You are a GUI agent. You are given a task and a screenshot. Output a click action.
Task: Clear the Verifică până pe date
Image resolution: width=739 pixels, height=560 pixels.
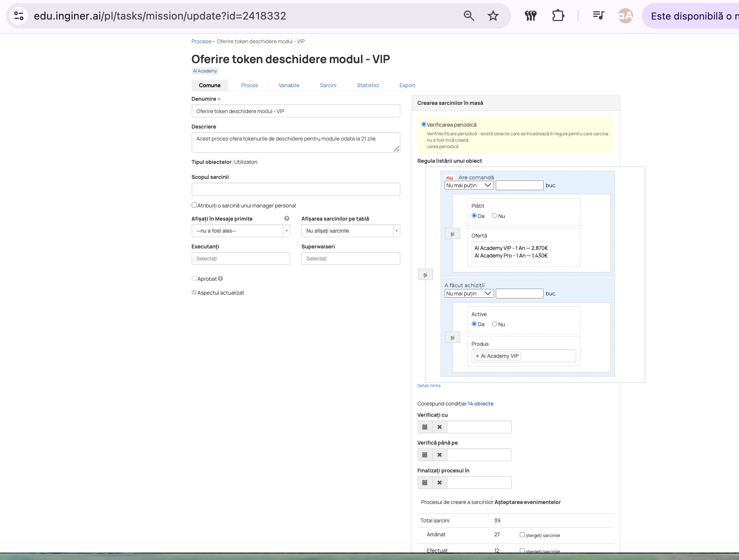tap(439, 455)
